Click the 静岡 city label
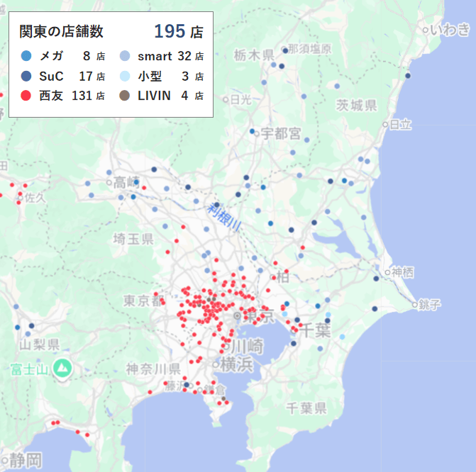Viewport: 476px width, 472px height. pos(27,458)
